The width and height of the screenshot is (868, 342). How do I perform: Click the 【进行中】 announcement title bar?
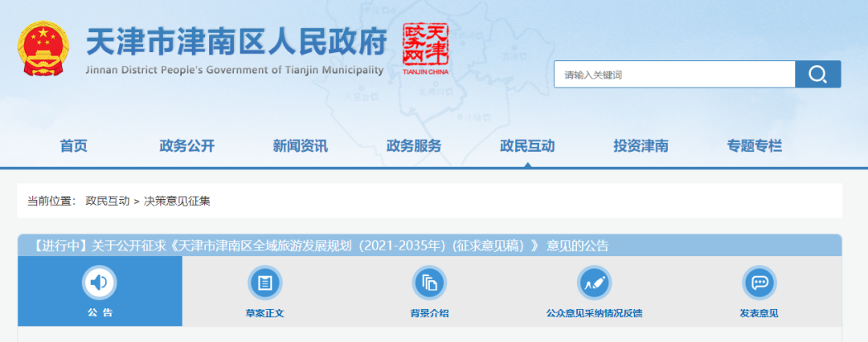[429, 245]
